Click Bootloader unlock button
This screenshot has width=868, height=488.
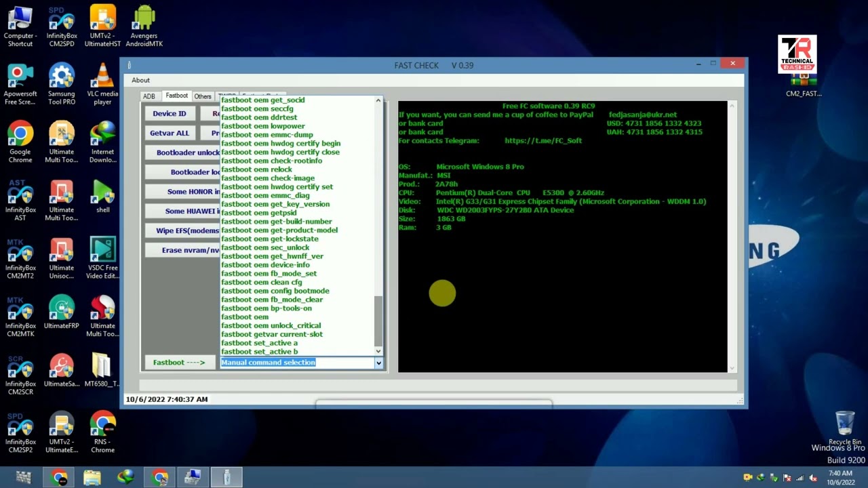click(x=182, y=152)
